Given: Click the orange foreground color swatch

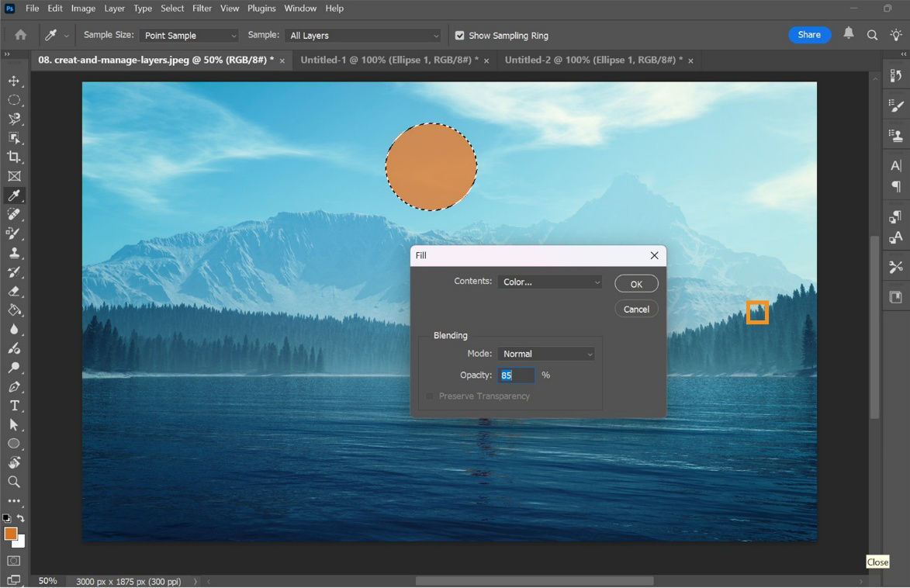Looking at the screenshot, I should (x=9, y=534).
